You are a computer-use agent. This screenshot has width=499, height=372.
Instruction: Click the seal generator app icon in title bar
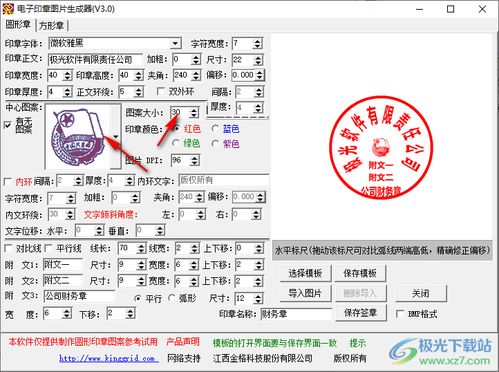click(8, 9)
